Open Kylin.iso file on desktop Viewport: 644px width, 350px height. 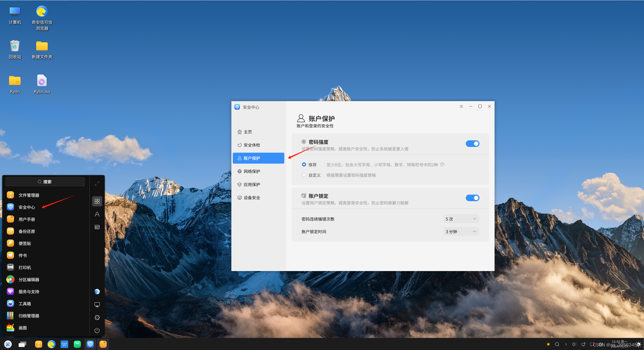pyautogui.click(x=42, y=81)
